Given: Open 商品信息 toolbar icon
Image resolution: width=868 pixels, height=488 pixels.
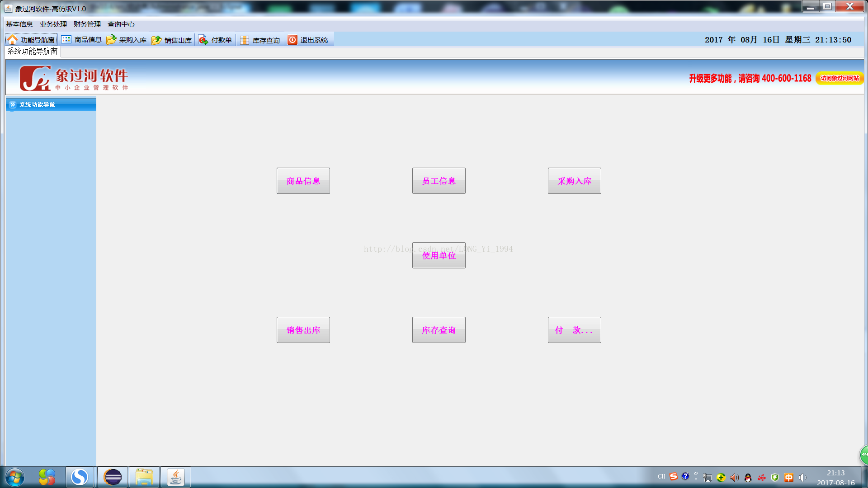Looking at the screenshot, I should coord(66,40).
